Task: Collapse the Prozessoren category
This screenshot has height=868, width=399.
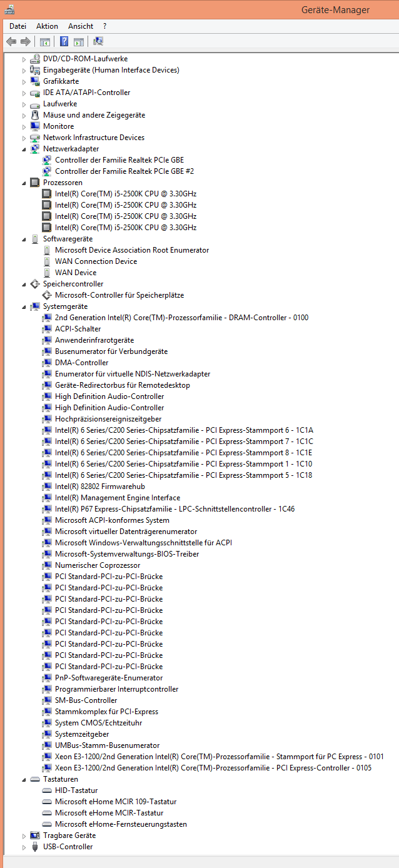Action: point(24,183)
